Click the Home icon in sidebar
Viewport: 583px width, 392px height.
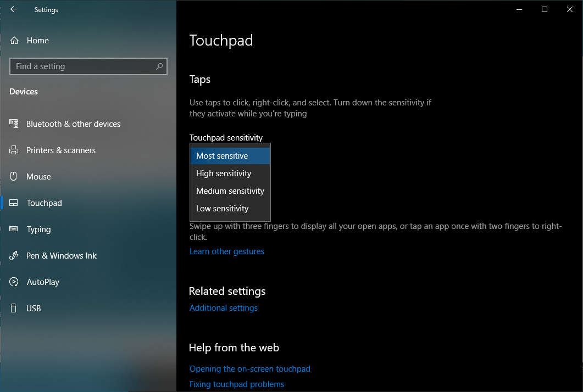click(14, 41)
